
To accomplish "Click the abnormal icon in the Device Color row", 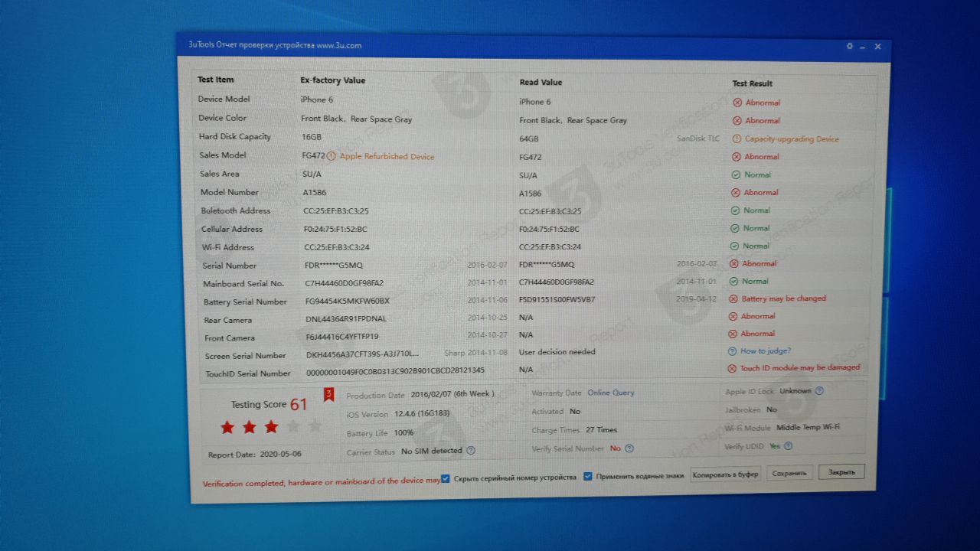I will tap(737, 121).
